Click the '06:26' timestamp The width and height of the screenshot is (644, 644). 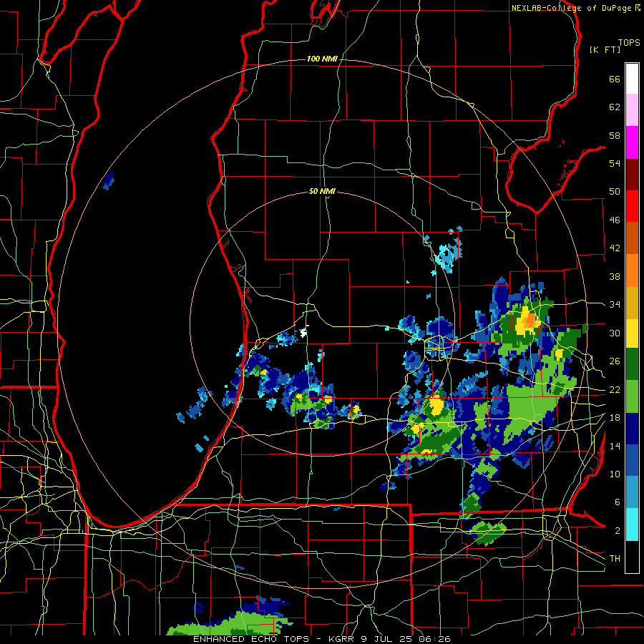click(x=434, y=639)
